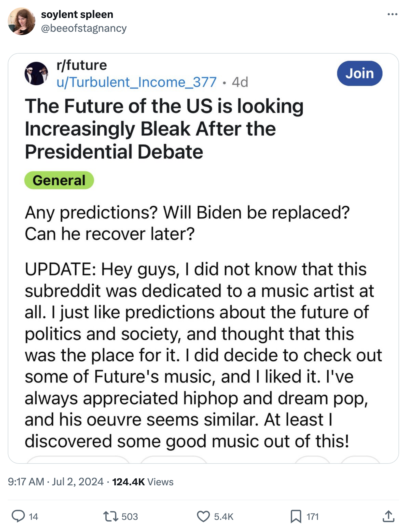View the 124.4K Views analytics

click(x=143, y=482)
